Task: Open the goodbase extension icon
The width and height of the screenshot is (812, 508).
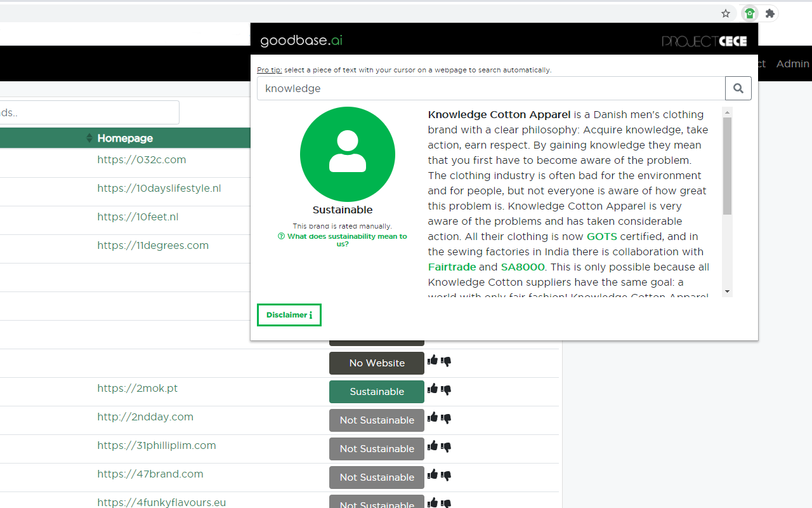Action: point(750,13)
